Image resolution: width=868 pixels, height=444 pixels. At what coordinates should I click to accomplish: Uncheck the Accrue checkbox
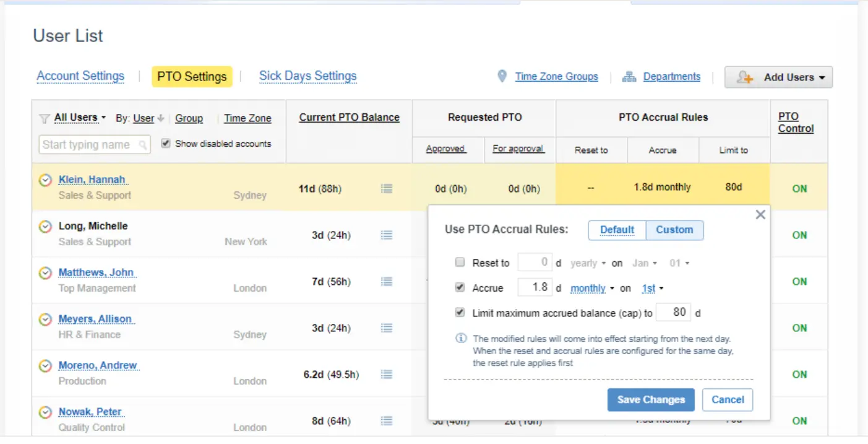[x=460, y=287]
